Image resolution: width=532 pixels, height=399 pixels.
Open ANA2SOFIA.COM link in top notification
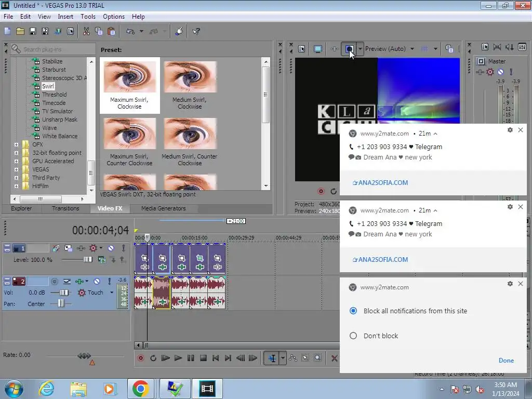[x=380, y=182]
